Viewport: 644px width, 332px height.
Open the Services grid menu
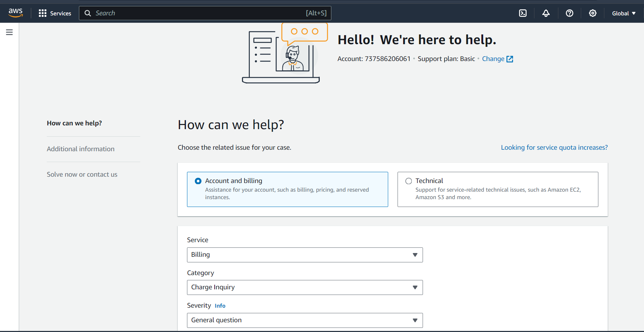55,13
